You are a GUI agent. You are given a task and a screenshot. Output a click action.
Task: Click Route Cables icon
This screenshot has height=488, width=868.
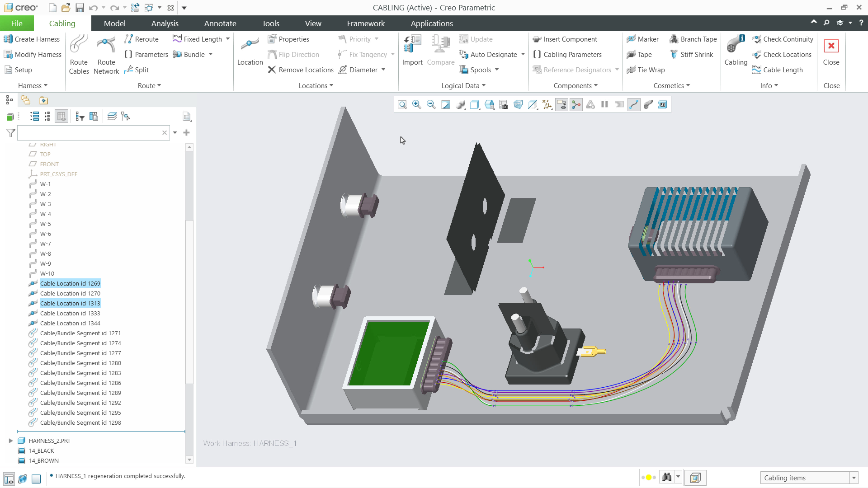[79, 55]
